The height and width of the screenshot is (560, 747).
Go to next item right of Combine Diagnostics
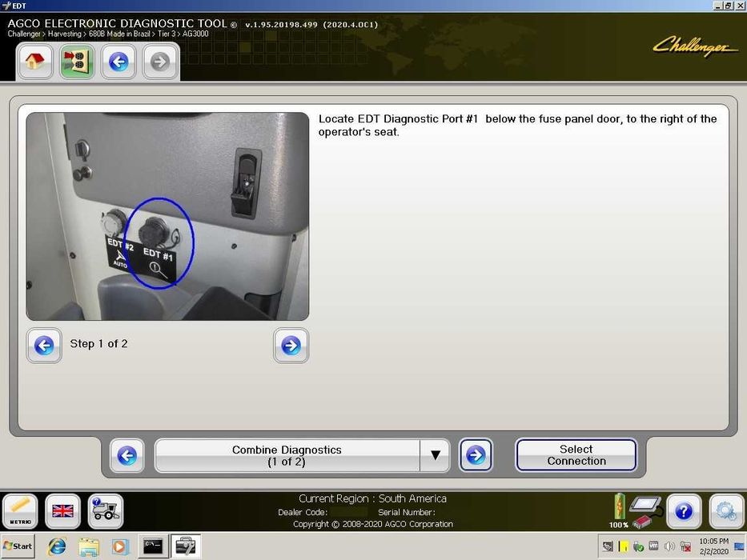476,456
